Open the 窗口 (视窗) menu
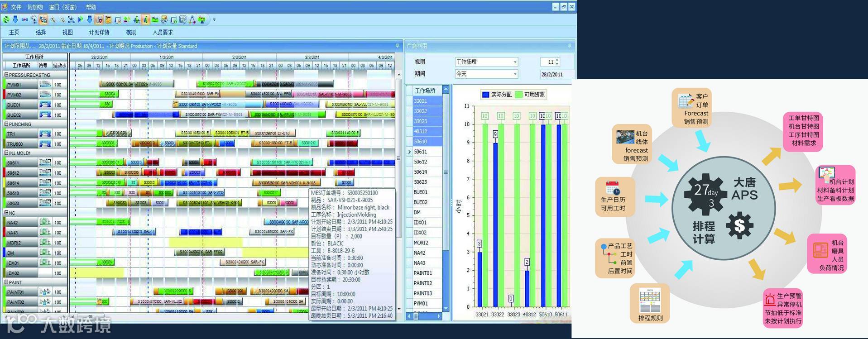The width and height of the screenshot is (868, 339). click(63, 7)
